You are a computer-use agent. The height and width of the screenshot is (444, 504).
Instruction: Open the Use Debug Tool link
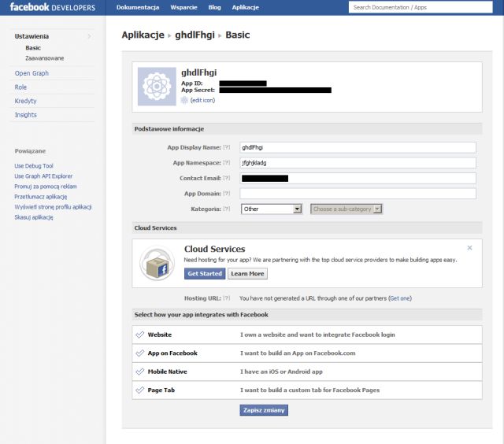tap(34, 166)
